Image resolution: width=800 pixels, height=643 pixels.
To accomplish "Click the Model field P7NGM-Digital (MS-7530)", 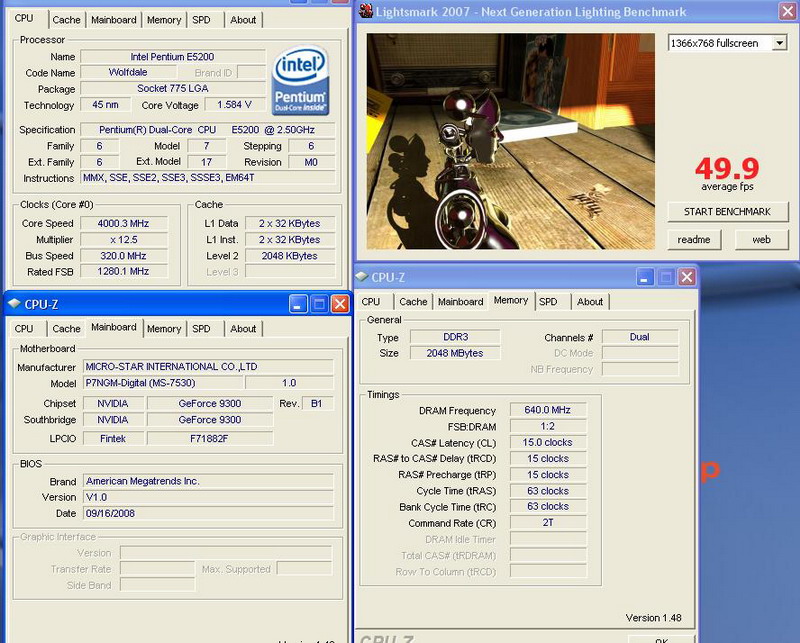I will coord(163,383).
